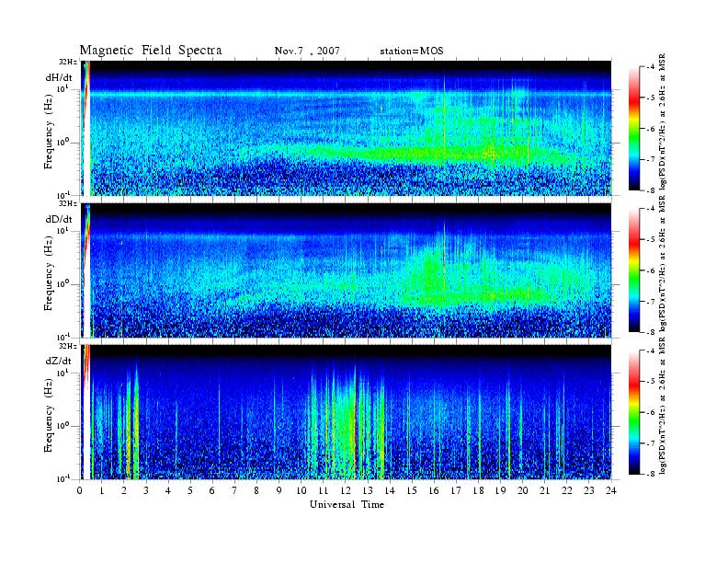Click the "32Hz" label of the dH/dt panel
Screen dimensions: 728x563
[x=67, y=62]
